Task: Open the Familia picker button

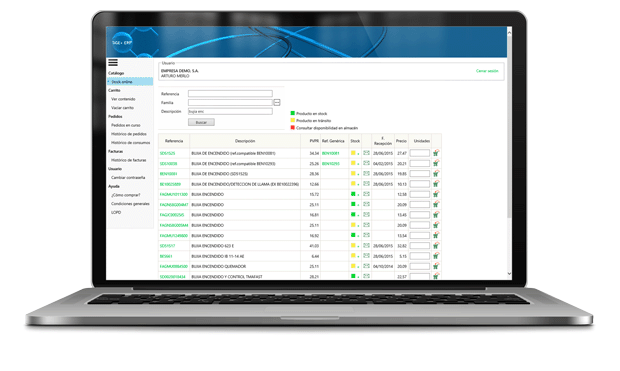Action: (277, 102)
